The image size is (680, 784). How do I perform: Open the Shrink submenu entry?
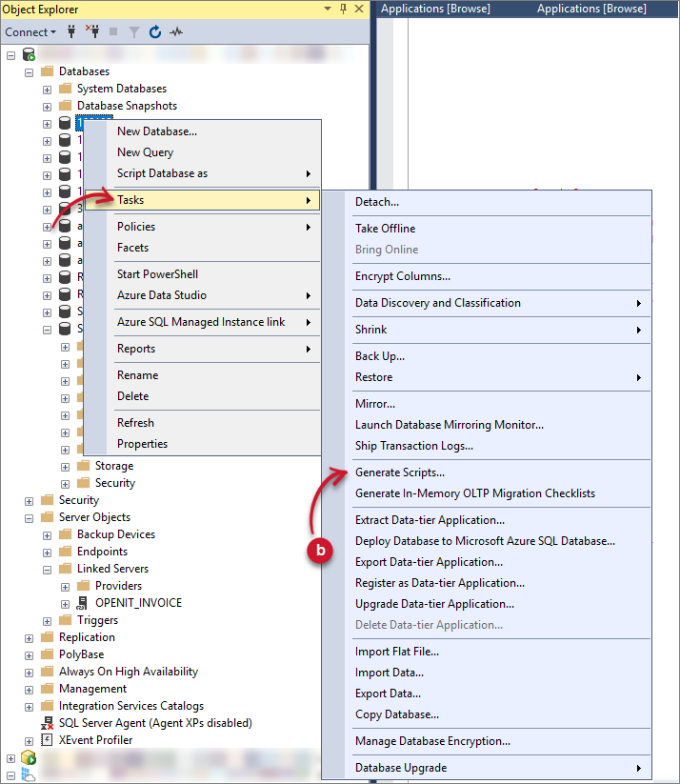click(371, 330)
